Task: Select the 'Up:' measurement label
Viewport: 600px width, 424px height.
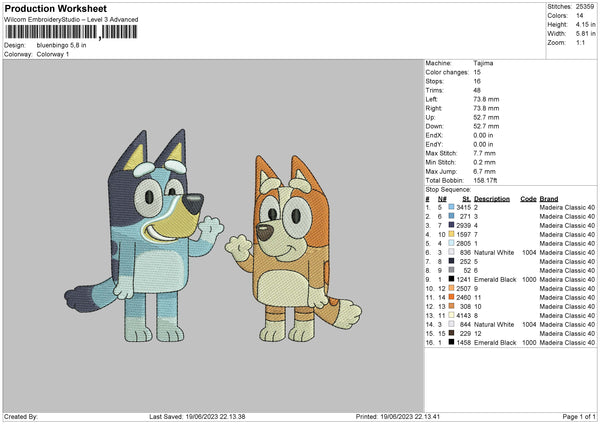Action: pos(430,117)
